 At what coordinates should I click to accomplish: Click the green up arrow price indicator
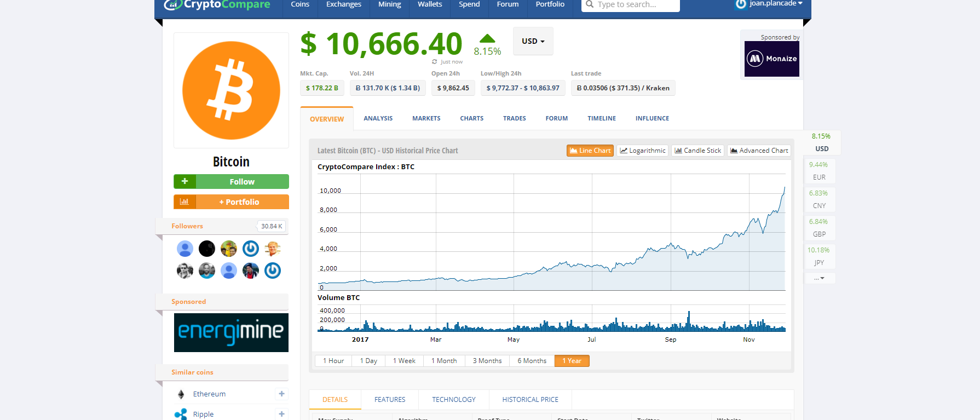click(x=487, y=38)
